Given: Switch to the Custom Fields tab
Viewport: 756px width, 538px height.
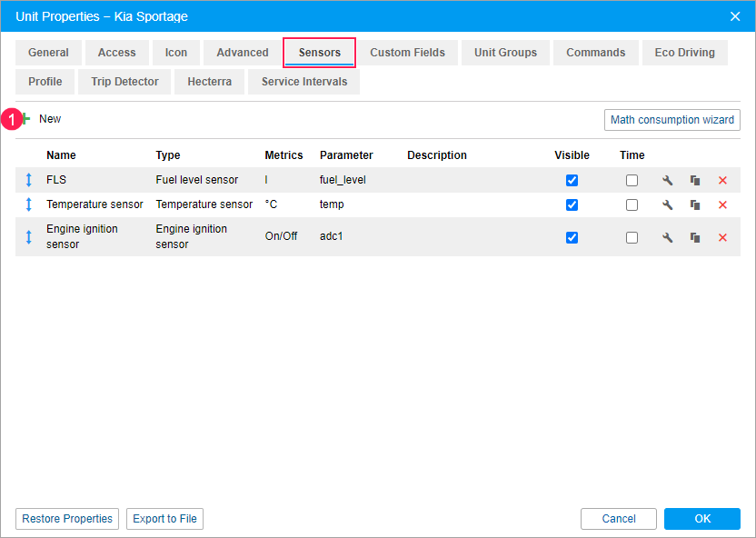Looking at the screenshot, I should tap(407, 53).
